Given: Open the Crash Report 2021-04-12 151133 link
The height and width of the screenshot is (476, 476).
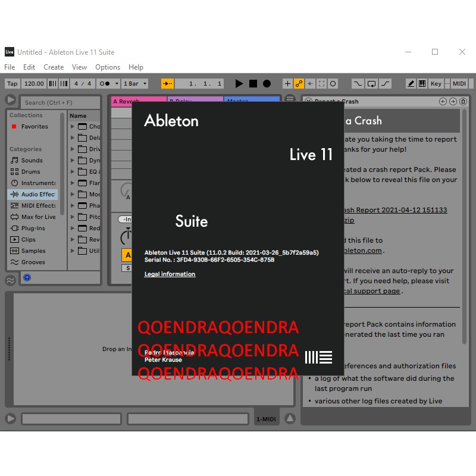Looking at the screenshot, I should 395,210.
